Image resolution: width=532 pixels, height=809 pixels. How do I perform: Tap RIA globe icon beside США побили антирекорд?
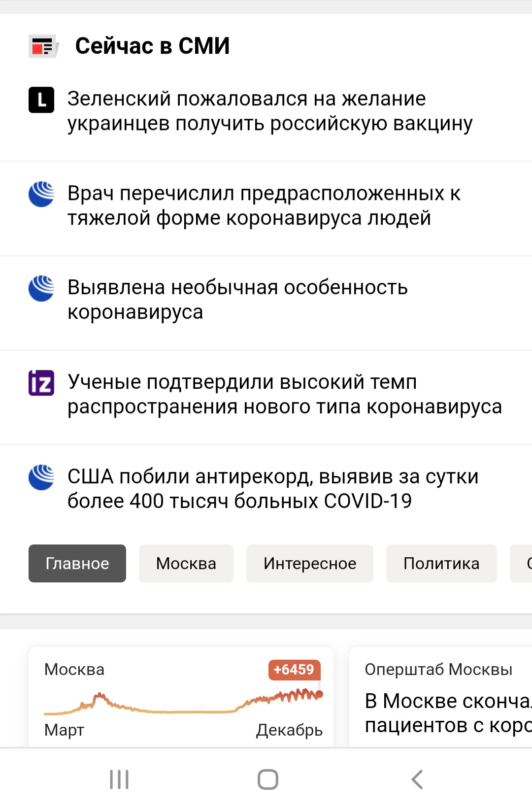(41, 477)
